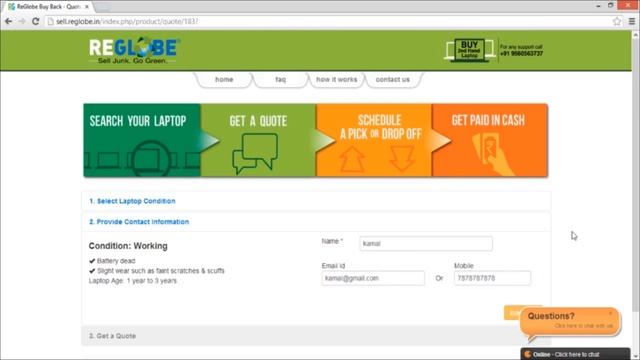Click the address bar URL
The height and width of the screenshot is (360, 640).
click(127, 21)
